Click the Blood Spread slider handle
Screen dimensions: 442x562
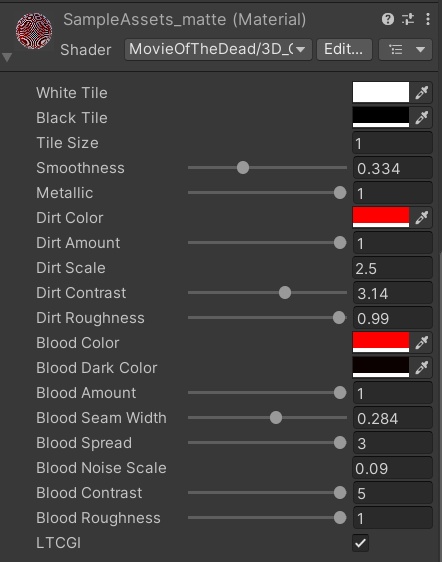pyautogui.click(x=340, y=443)
